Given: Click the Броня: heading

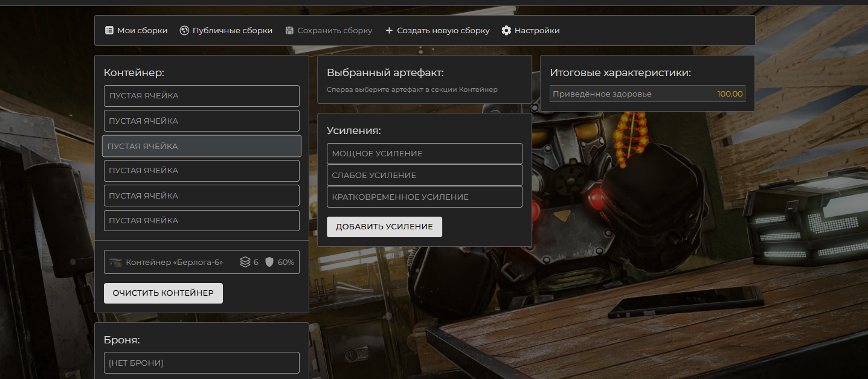Looking at the screenshot, I should coord(122,340).
